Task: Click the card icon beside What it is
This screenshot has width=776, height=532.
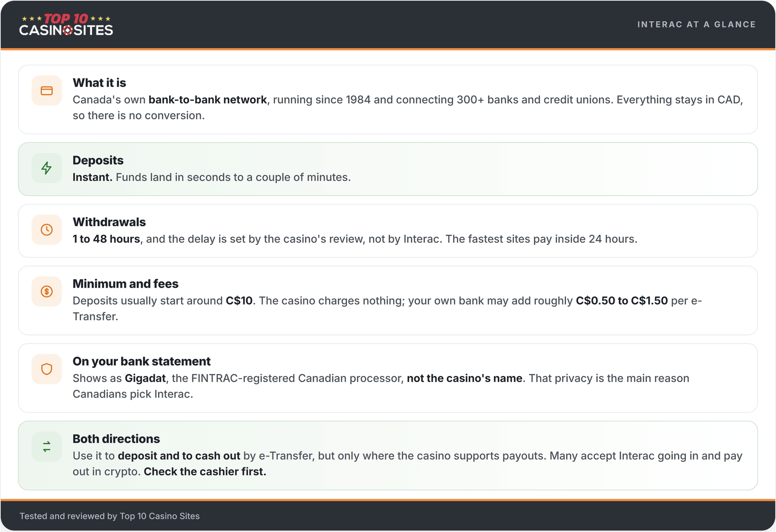Action: click(47, 90)
